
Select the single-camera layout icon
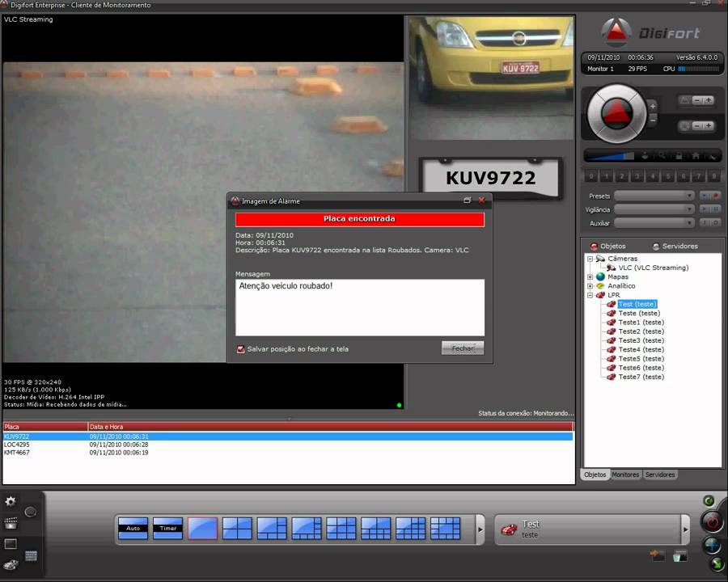click(x=202, y=529)
